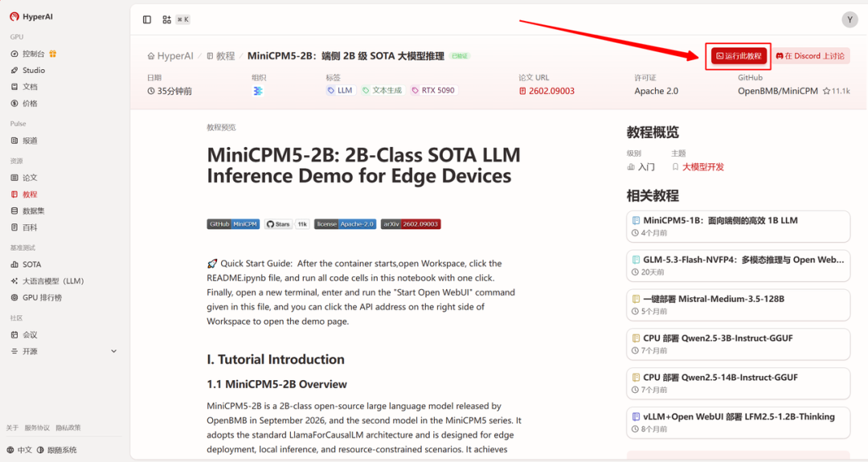
Task: Open 数据集 in sidebar
Action: point(29,211)
